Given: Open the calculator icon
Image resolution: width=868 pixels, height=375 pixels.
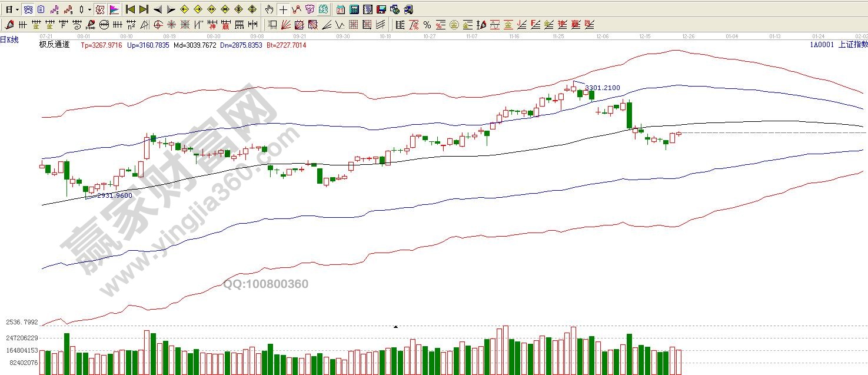Looking at the screenshot, I should (x=354, y=10).
